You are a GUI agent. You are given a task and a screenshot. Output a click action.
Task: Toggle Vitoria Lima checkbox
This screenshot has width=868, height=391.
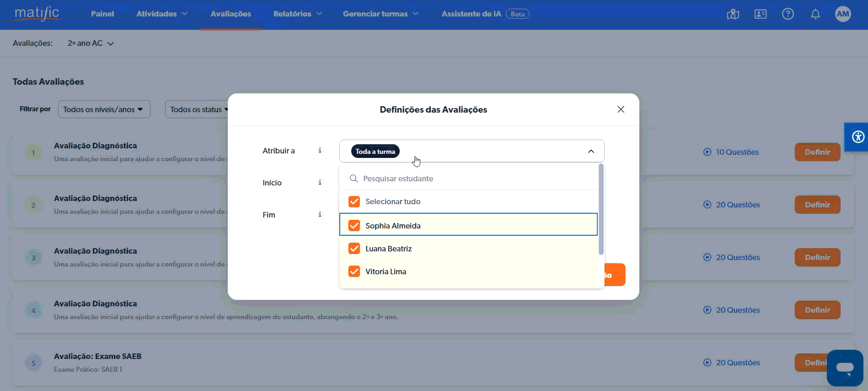coord(354,272)
